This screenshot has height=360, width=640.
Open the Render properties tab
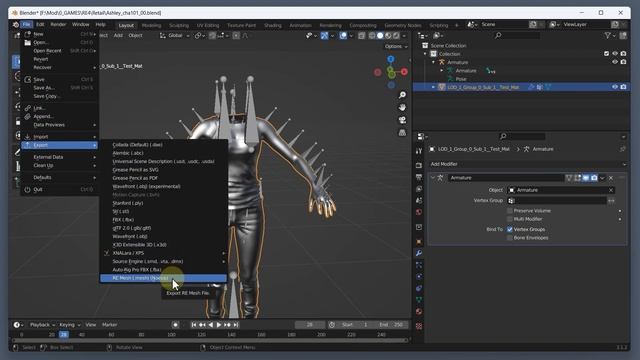point(419,165)
